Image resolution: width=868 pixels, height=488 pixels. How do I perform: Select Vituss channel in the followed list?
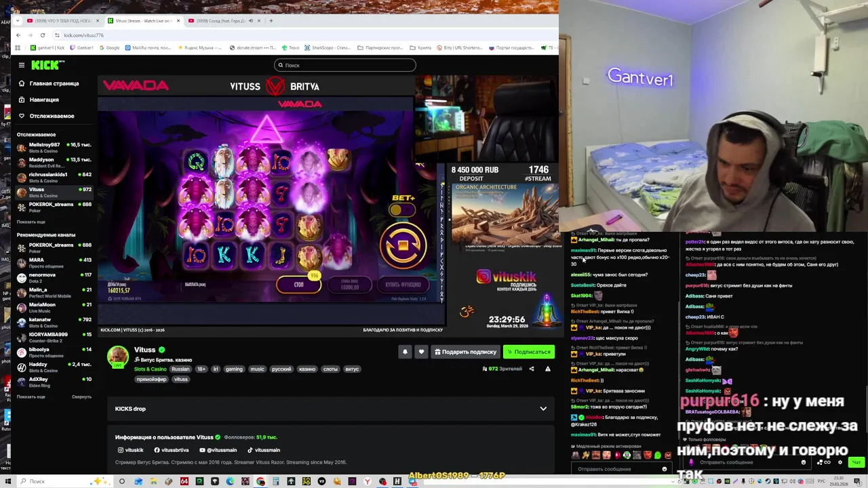[x=54, y=192]
